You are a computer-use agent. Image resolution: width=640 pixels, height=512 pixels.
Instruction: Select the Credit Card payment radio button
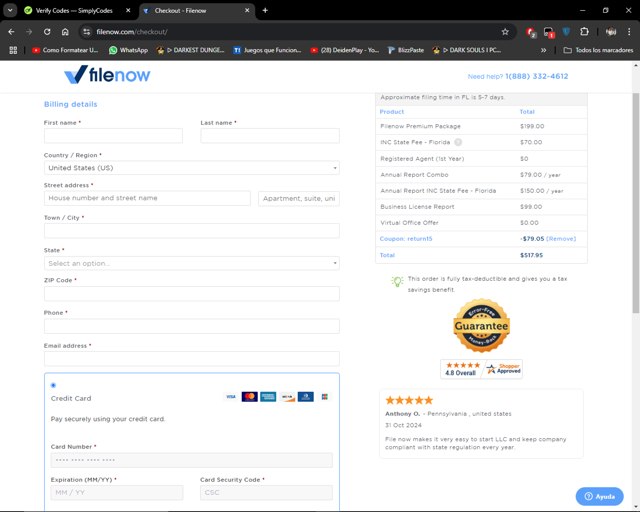[53, 385]
